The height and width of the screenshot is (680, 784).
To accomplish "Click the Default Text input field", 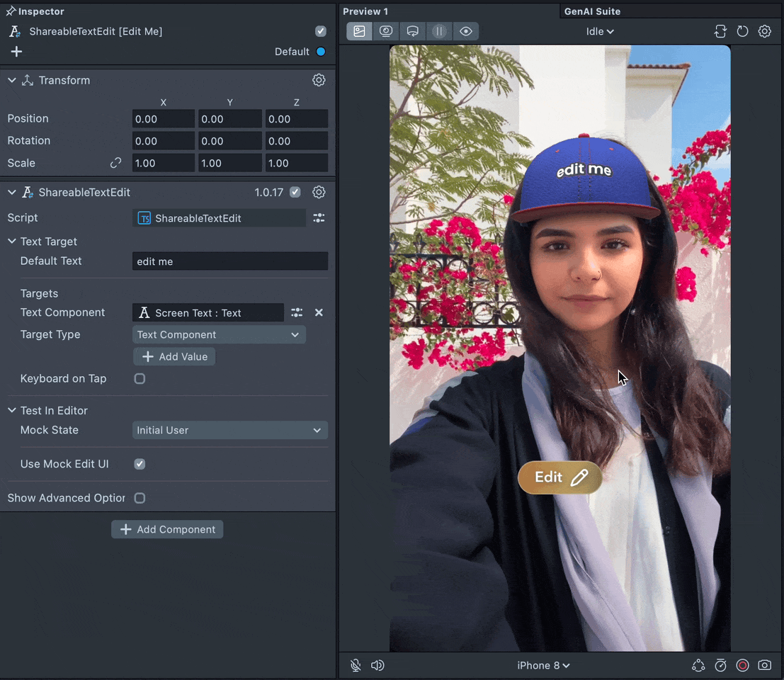I will coord(229,261).
